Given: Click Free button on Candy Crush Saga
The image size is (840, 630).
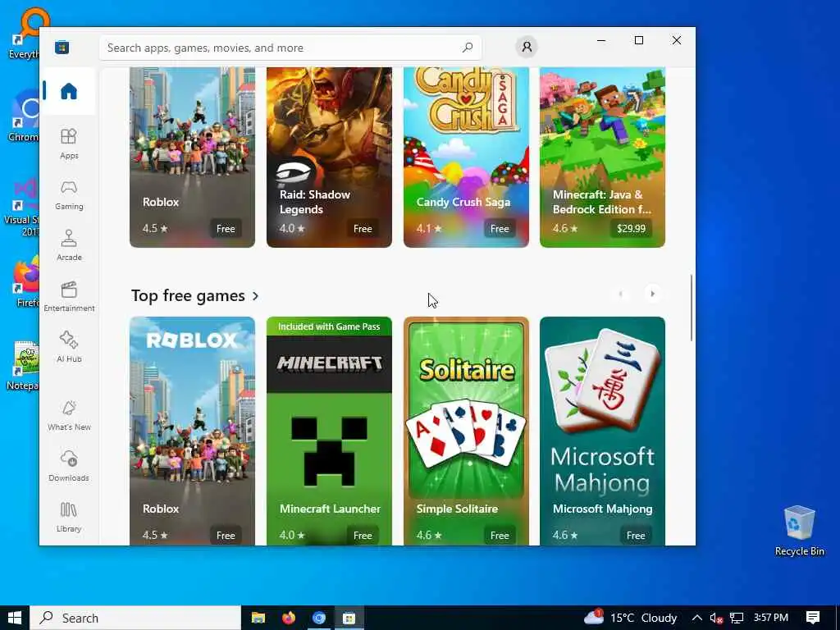Looking at the screenshot, I should (500, 229).
